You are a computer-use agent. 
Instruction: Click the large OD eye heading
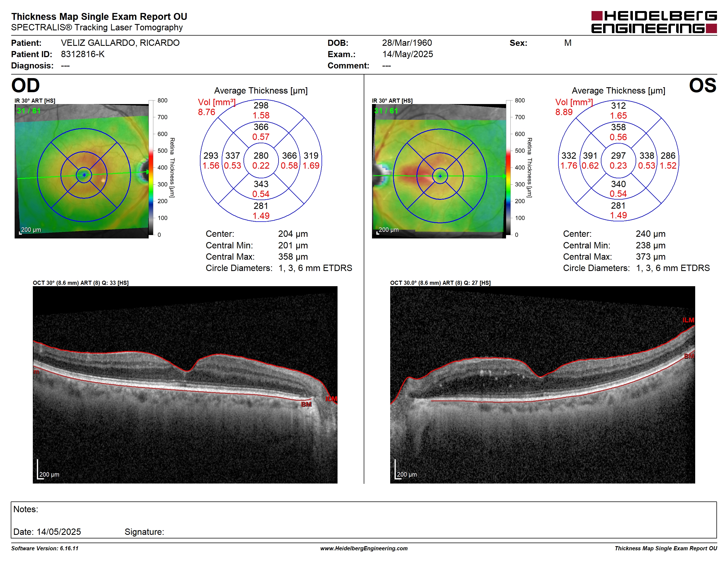click(x=26, y=86)
